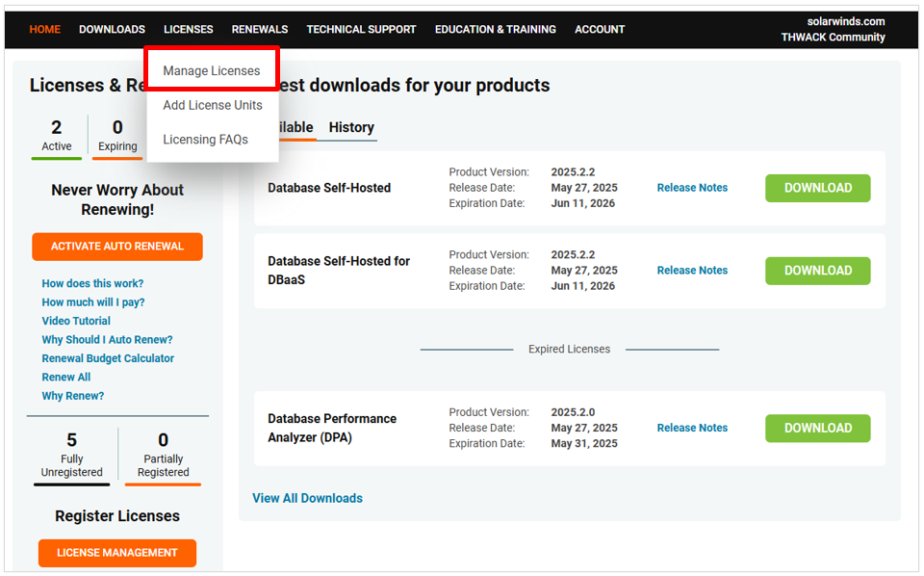Image resolution: width=924 pixels, height=576 pixels.
Task: Click the ACTIVATE AUTO RENEWAL button
Action: [x=117, y=247]
